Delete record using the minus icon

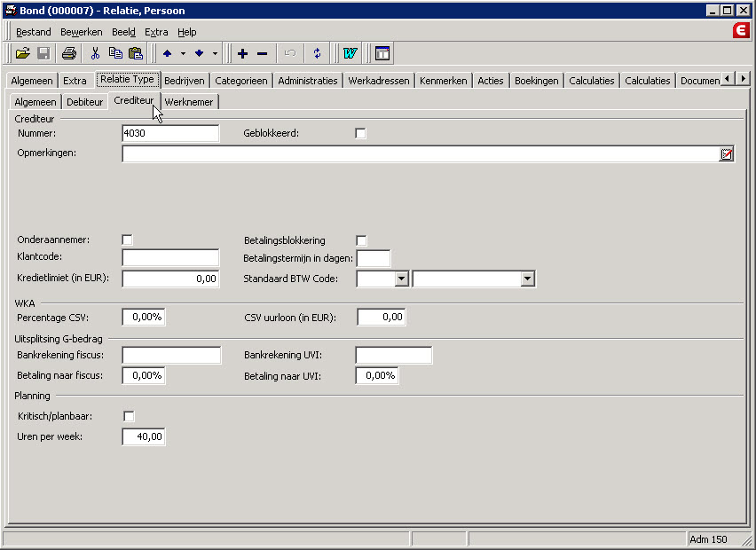click(263, 53)
